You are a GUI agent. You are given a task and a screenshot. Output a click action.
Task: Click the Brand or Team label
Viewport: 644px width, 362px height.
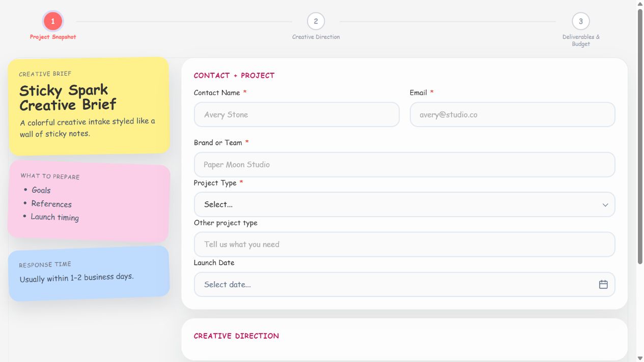(218, 142)
